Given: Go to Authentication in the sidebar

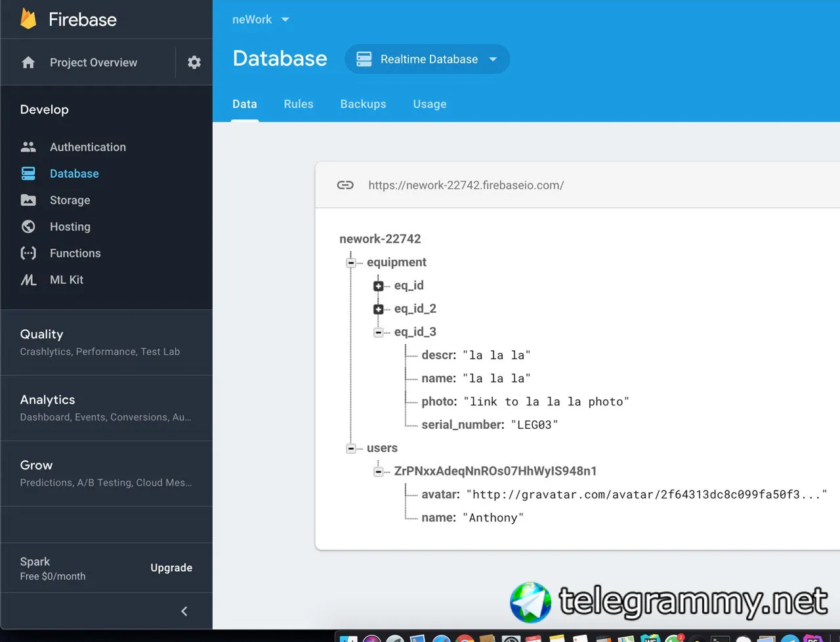Looking at the screenshot, I should coord(88,147).
